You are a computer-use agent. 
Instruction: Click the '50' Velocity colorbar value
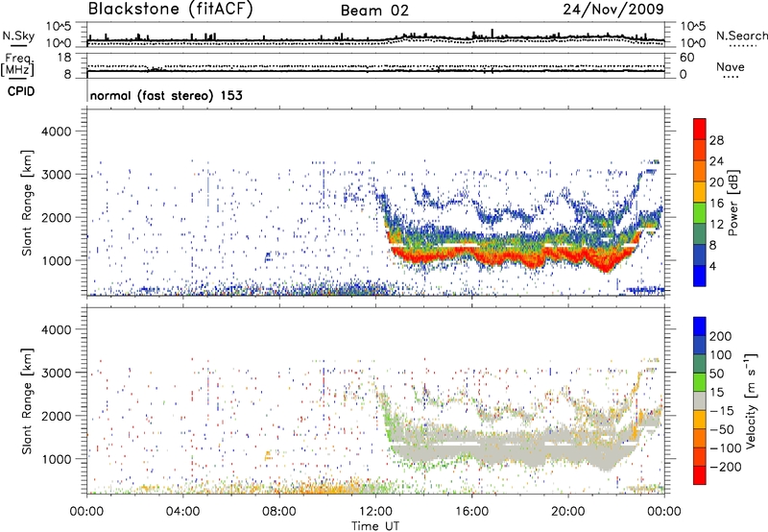tap(716, 374)
